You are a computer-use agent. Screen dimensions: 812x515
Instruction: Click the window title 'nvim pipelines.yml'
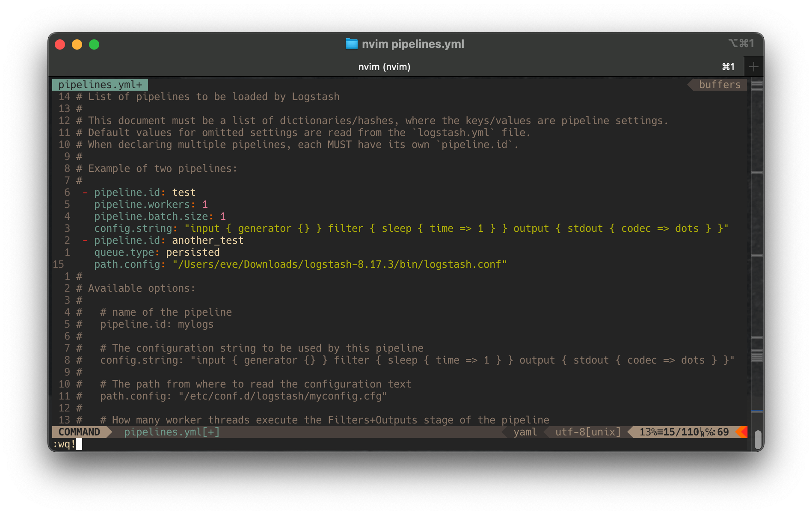[413, 44]
